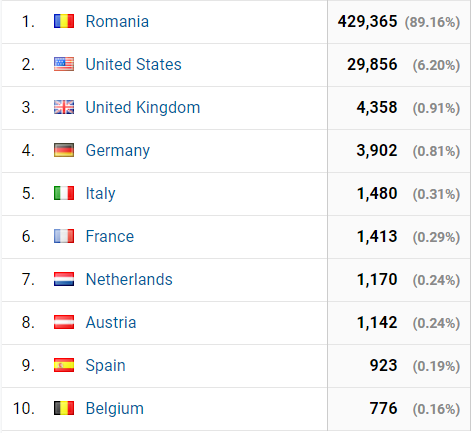Screen dimensions: 471x433
Task: Open the Romania country link
Action: (x=117, y=21)
